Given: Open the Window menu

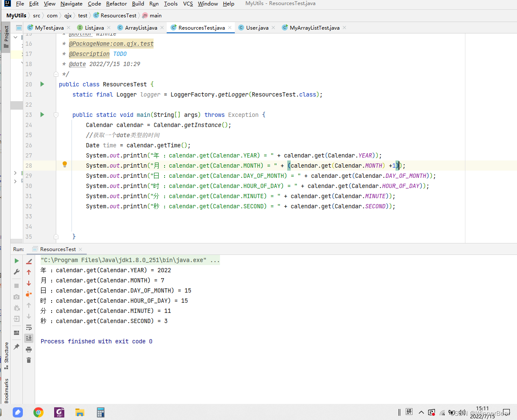Looking at the screenshot, I should click(x=208, y=4).
